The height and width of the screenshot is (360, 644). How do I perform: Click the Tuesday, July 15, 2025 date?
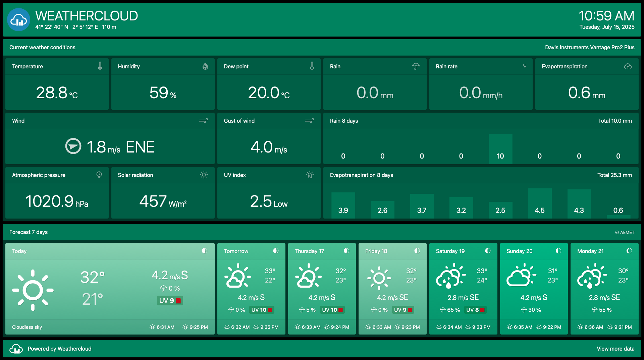(607, 27)
